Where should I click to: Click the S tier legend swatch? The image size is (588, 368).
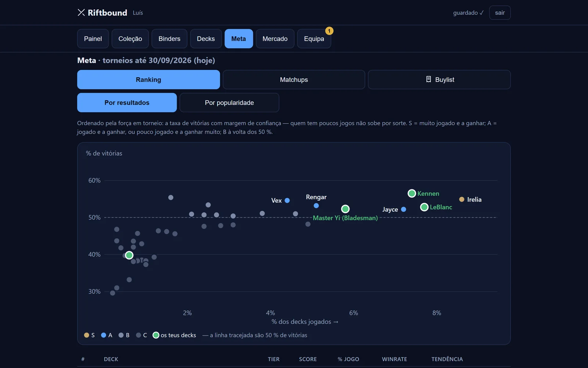click(87, 335)
